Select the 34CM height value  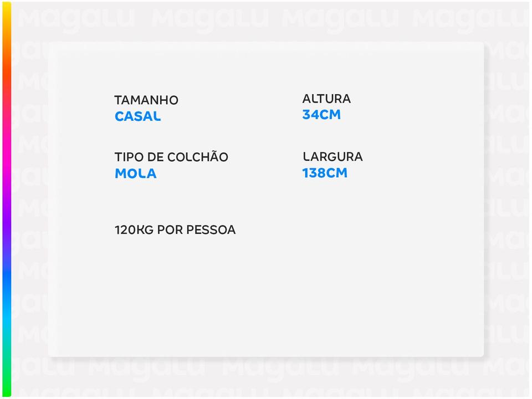click(x=321, y=115)
